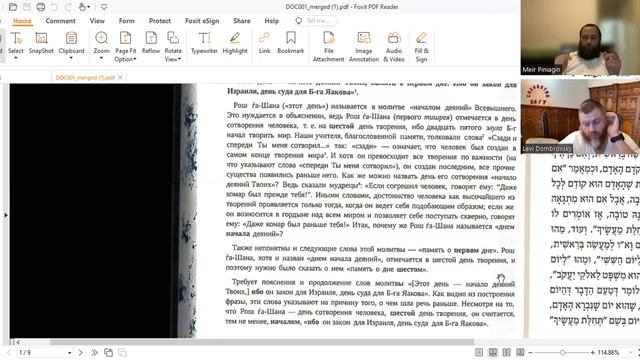Image resolution: width=640 pixels, height=360 pixels.
Task: Open the Home ribbon tab
Action: click(22, 21)
